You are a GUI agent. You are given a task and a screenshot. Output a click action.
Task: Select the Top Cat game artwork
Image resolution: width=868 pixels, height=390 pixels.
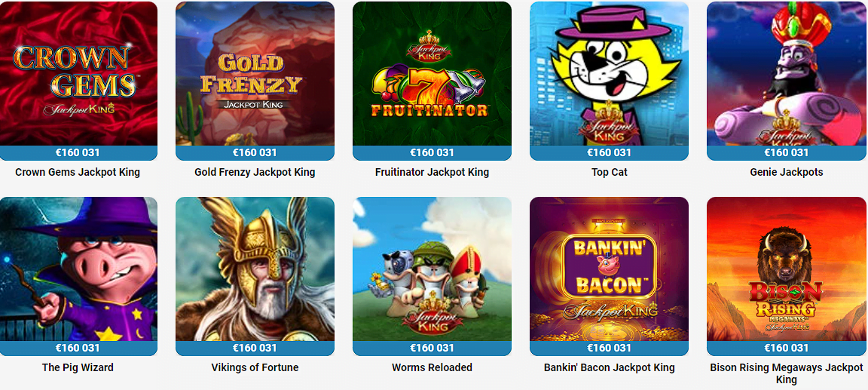(609, 74)
